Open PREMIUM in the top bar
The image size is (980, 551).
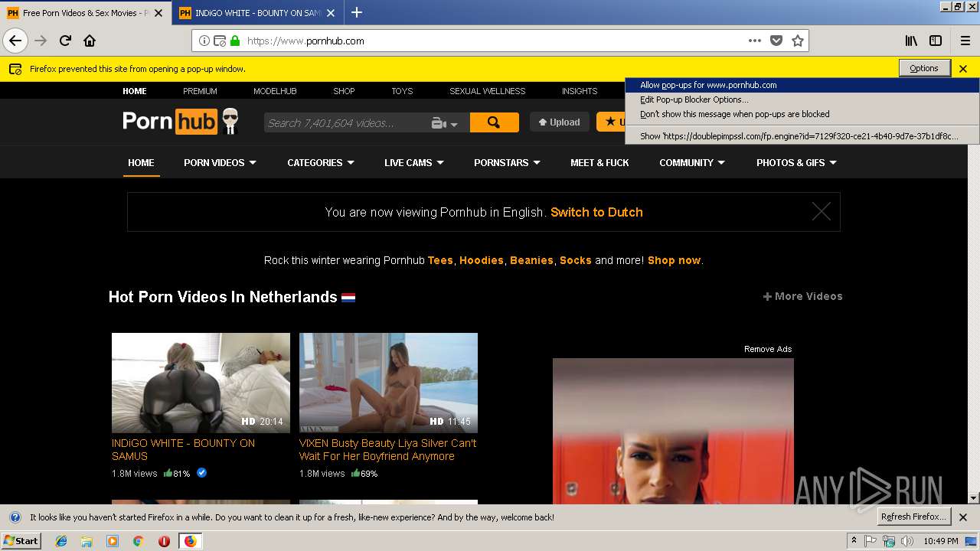pyautogui.click(x=200, y=91)
